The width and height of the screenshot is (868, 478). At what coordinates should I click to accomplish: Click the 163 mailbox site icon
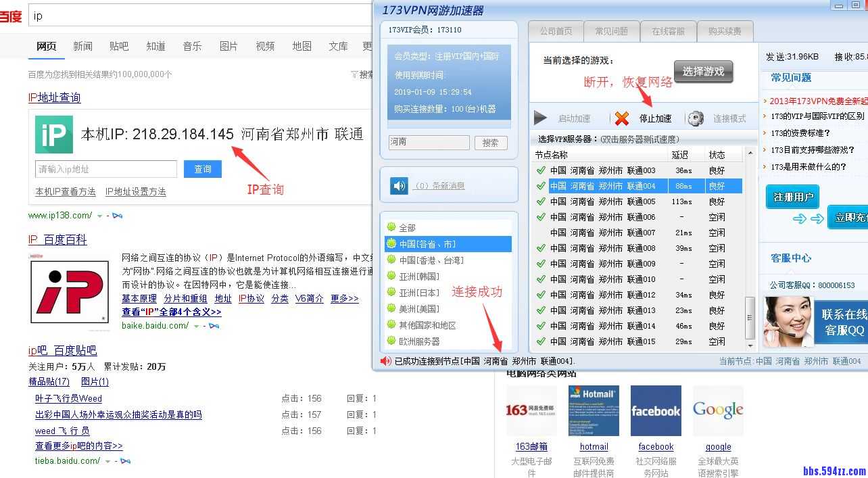(x=531, y=410)
